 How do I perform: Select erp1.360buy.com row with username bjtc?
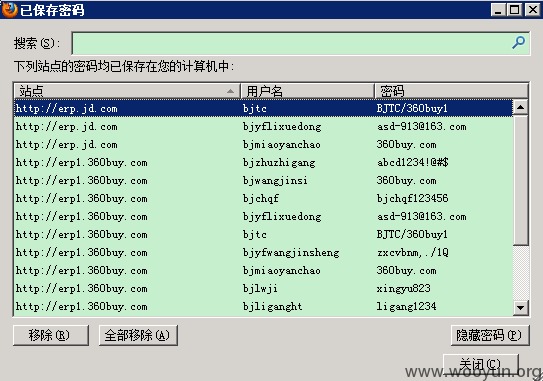pyautogui.click(x=263, y=234)
